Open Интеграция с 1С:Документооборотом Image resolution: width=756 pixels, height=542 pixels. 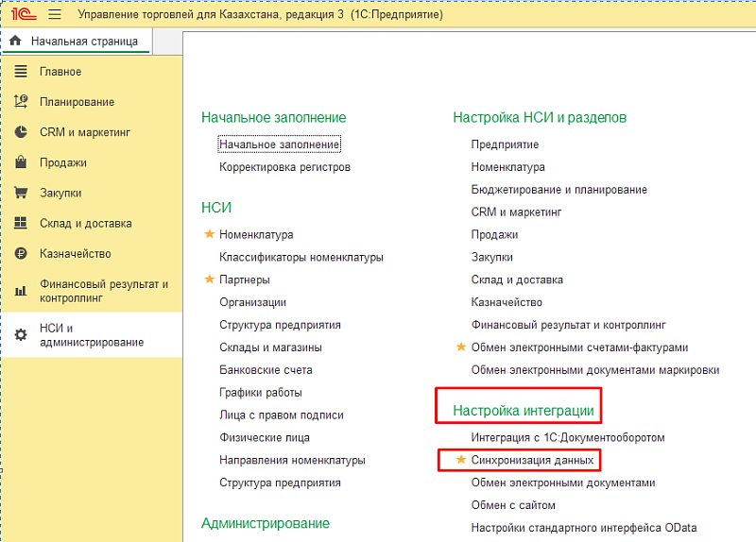click(x=568, y=437)
